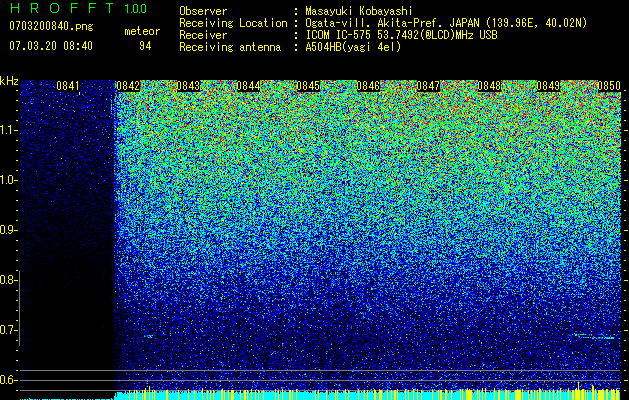Click the A504HB(yagi 4el) antenna text

pos(353,47)
